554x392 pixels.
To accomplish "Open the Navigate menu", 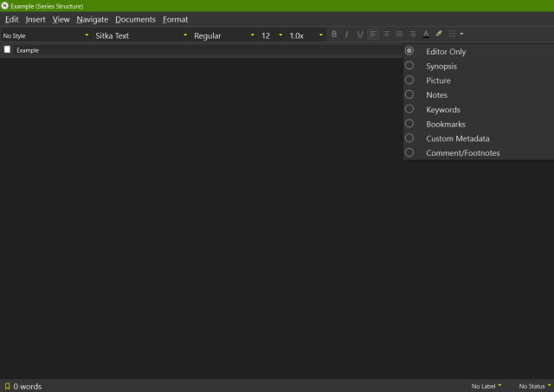I will (x=92, y=19).
